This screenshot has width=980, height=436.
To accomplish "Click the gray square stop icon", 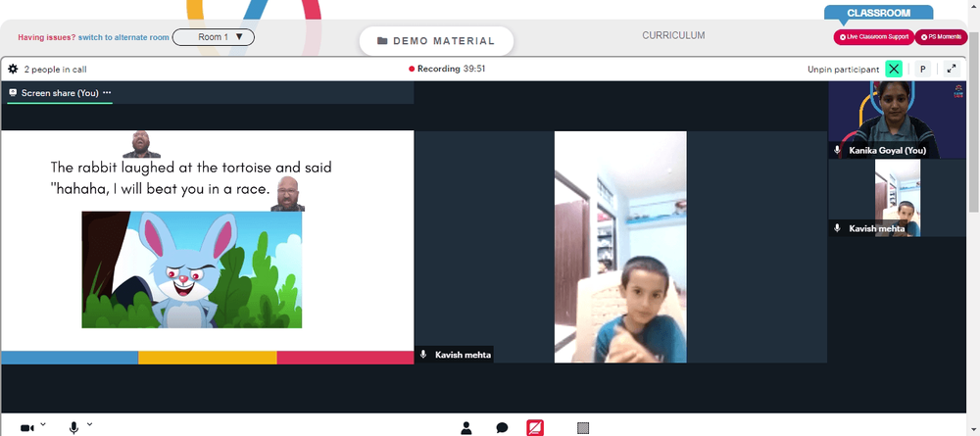I will pyautogui.click(x=583, y=428).
